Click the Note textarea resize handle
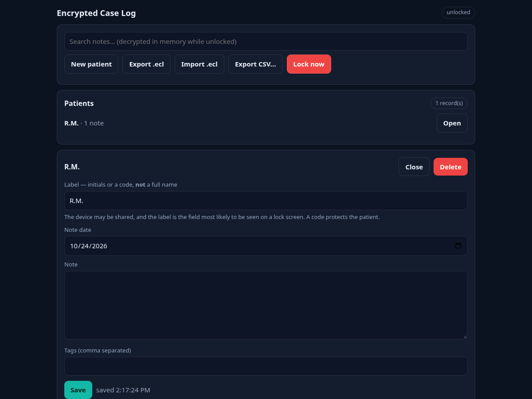The width and height of the screenshot is (532, 399). [465, 336]
